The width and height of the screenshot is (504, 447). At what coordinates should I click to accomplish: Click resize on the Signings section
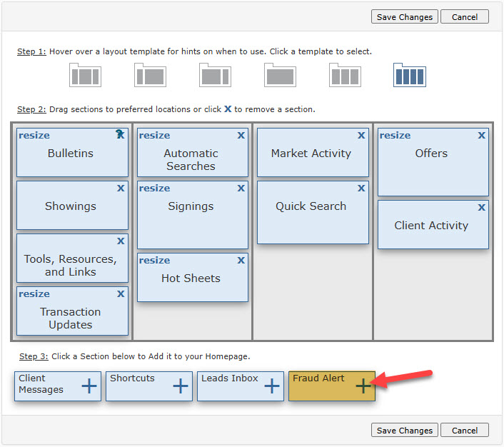(154, 188)
